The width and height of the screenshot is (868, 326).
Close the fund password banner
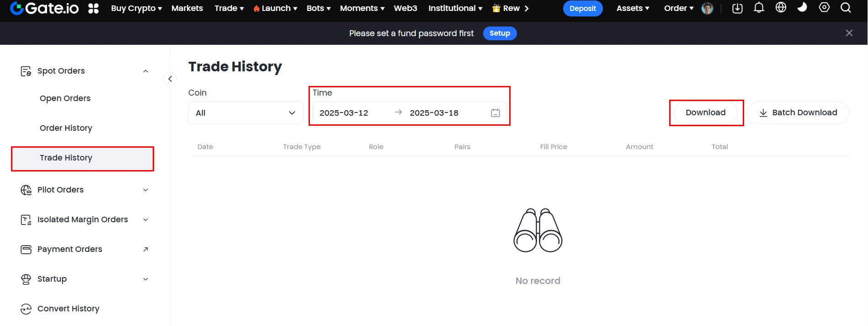pos(849,33)
